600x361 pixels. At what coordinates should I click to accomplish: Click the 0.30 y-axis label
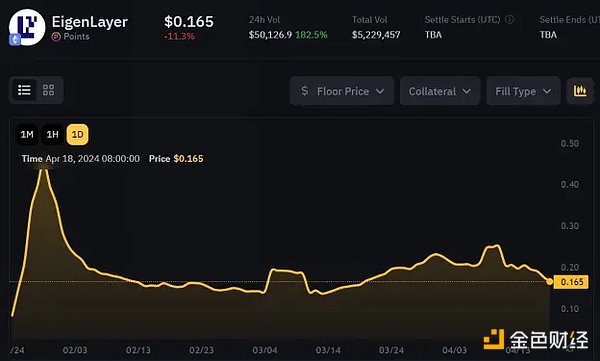click(569, 226)
